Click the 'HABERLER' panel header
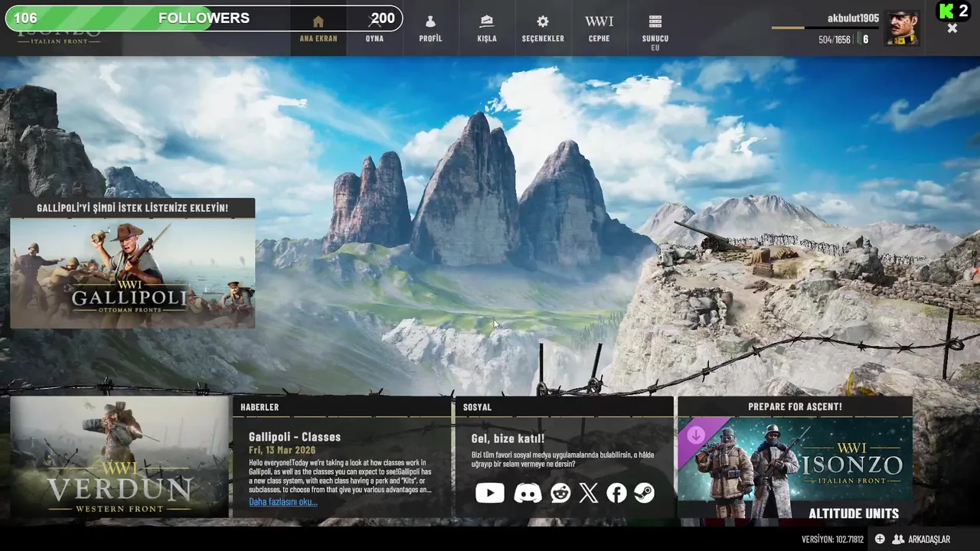This screenshot has height=551, width=980. 260,407
